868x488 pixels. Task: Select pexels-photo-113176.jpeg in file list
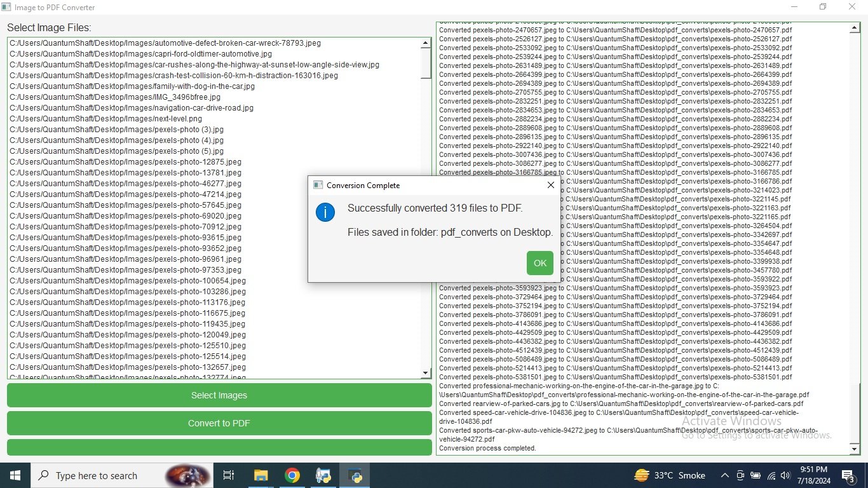pyautogui.click(x=128, y=302)
